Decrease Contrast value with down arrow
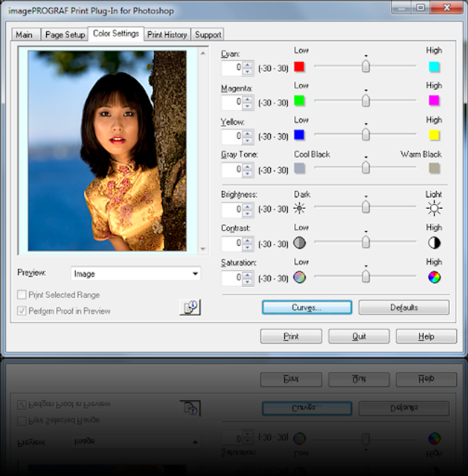The height and width of the screenshot is (476, 468). [x=248, y=248]
